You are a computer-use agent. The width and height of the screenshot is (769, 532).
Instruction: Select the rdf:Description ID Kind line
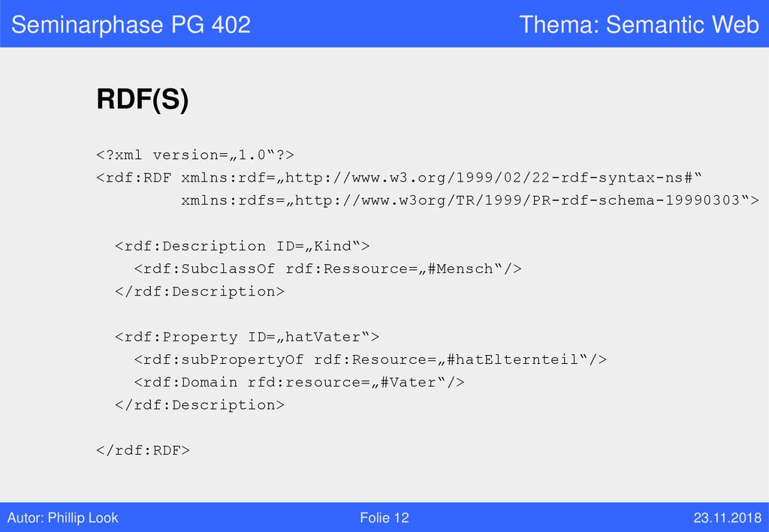click(x=243, y=246)
